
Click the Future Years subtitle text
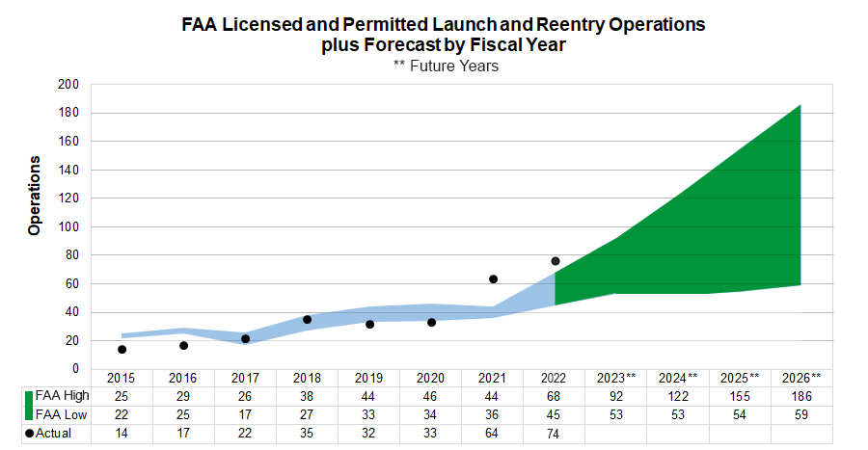point(446,66)
